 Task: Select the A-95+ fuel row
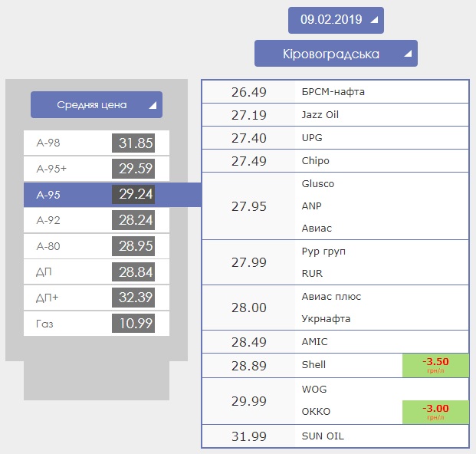97,169
